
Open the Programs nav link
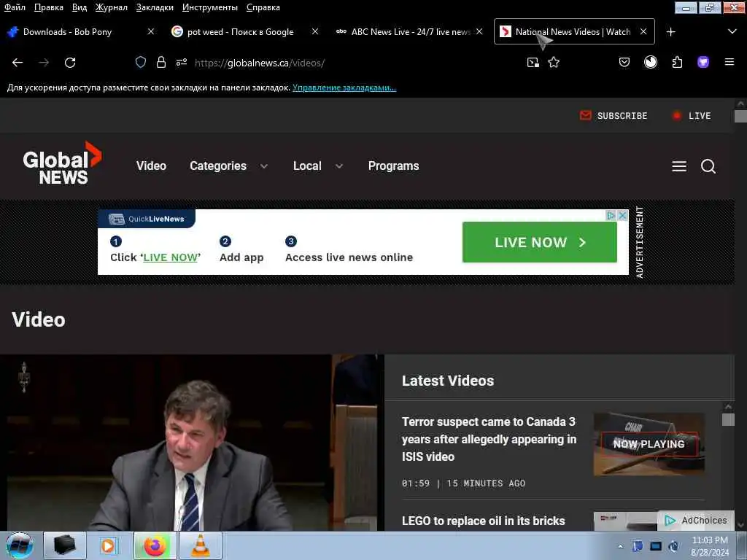click(x=393, y=166)
